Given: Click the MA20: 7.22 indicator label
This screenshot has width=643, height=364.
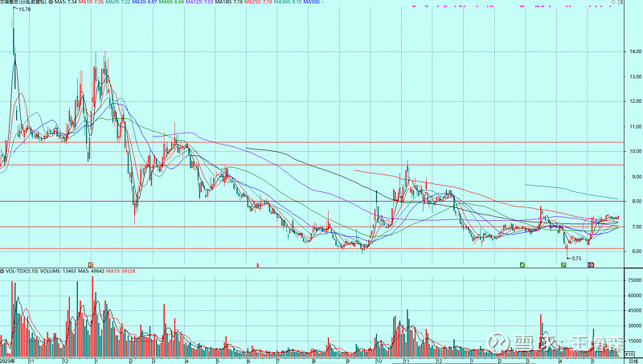Looking at the screenshot, I should pyautogui.click(x=117, y=2).
